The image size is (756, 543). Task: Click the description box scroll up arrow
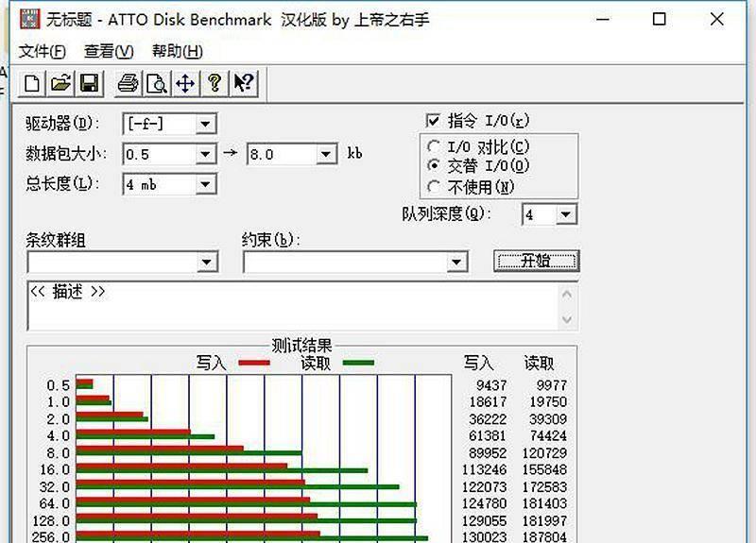(x=567, y=295)
